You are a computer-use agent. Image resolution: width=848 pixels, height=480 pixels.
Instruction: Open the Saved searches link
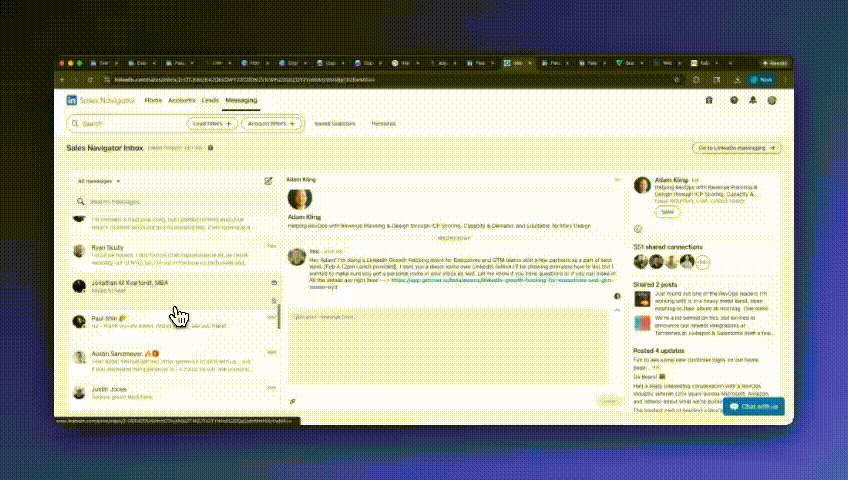click(x=335, y=124)
